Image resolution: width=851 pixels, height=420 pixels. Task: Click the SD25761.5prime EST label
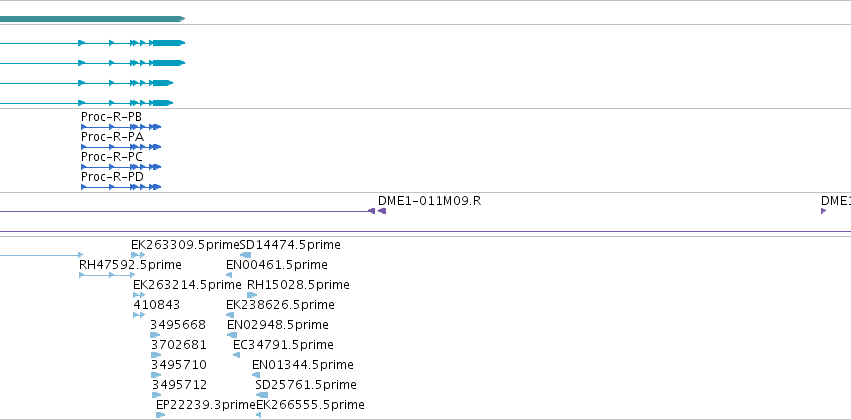(306, 385)
